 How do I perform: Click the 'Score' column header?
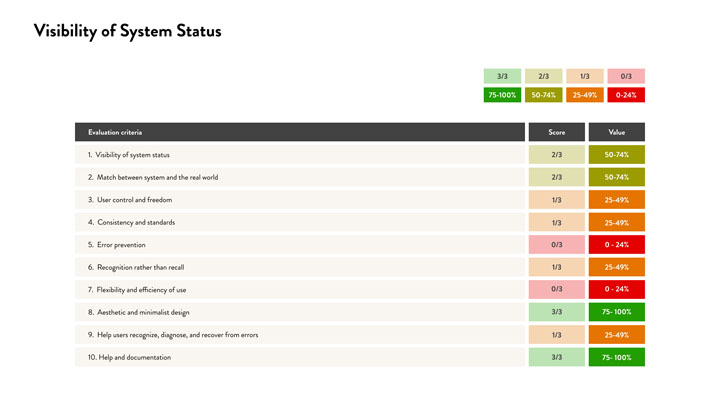point(556,132)
